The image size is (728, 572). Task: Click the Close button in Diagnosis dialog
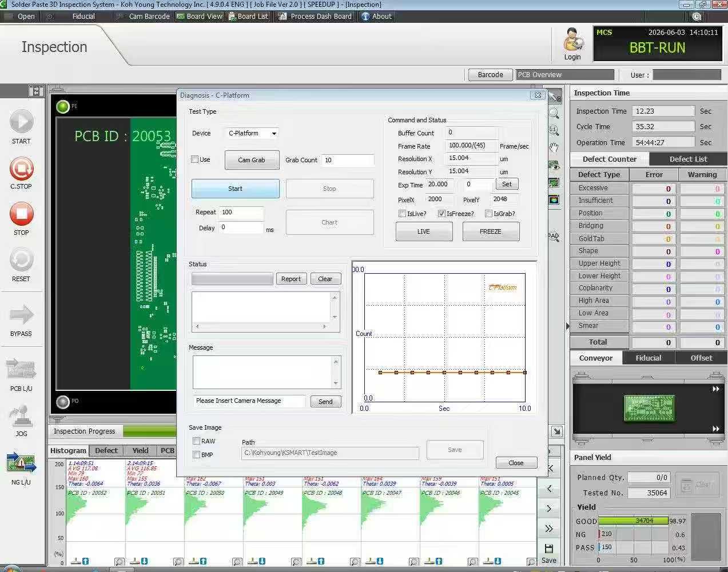pyautogui.click(x=516, y=463)
